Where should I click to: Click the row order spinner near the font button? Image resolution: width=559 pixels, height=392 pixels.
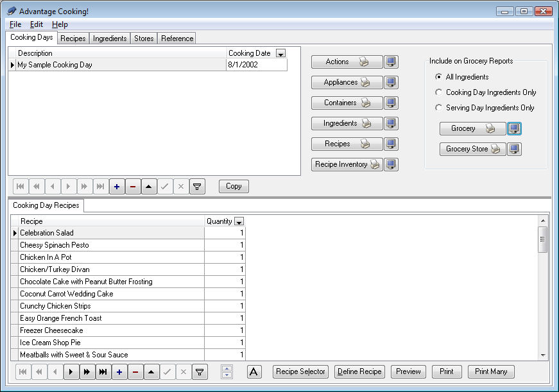pyautogui.click(x=226, y=371)
